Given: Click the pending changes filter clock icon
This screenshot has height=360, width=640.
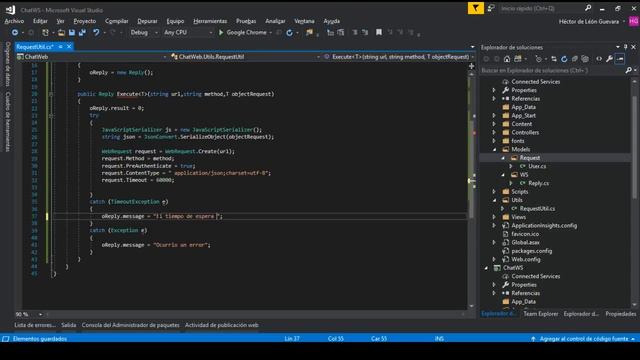Looking at the screenshot, I should [x=538, y=59].
